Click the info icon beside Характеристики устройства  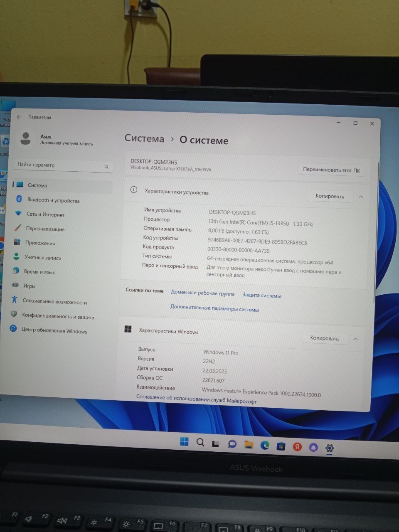point(133,190)
